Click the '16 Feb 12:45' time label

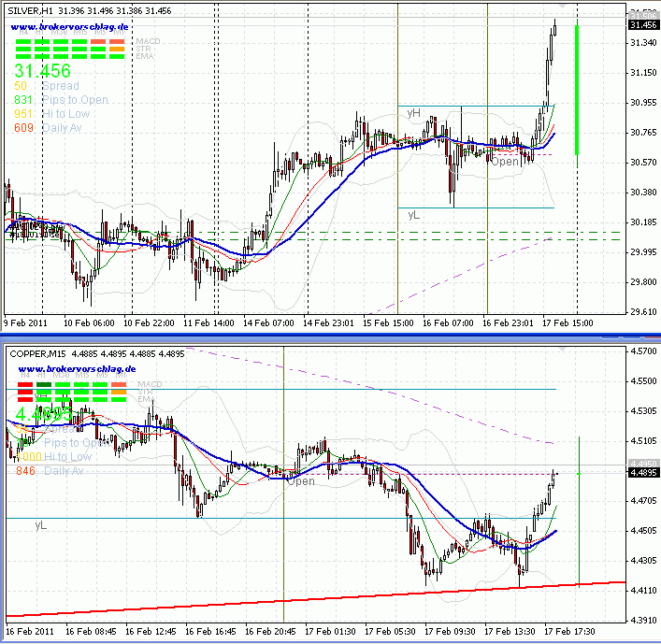[151, 632]
